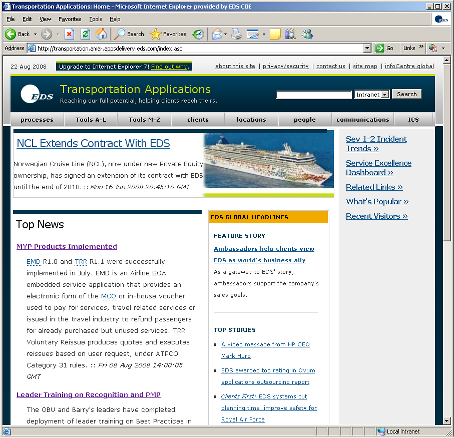The height and width of the screenshot is (438, 454).
Task: Click the contact us link
Action: 331,66
